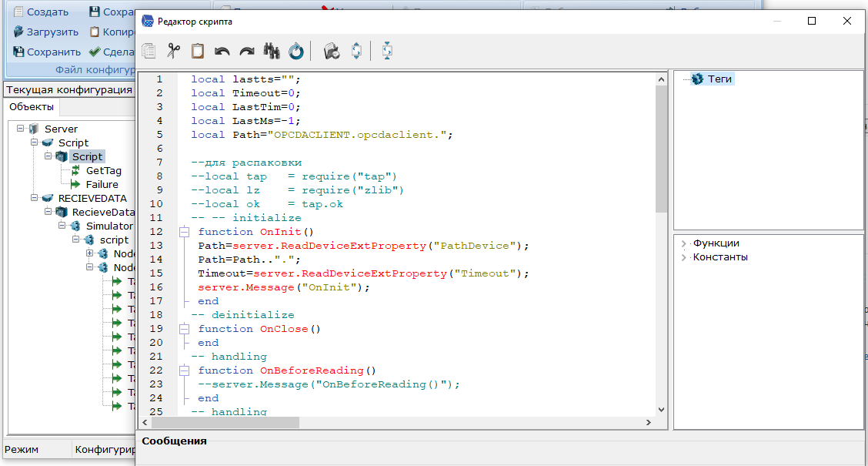Fold the OnBeforeReading function block
This screenshot has height=466, width=868.
pyautogui.click(x=185, y=370)
